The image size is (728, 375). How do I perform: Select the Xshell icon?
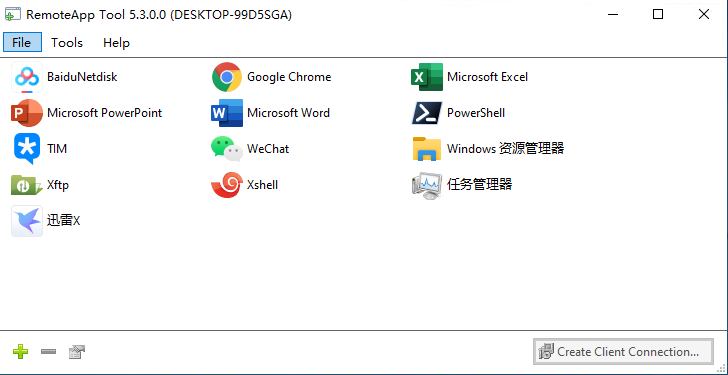pyautogui.click(x=227, y=185)
